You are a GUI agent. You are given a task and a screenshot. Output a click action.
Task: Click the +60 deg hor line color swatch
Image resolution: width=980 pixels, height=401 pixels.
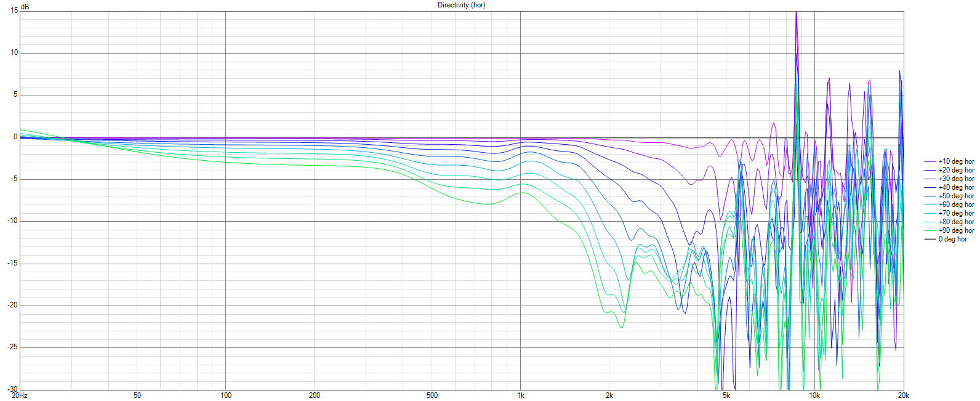click(x=930, y=205)
